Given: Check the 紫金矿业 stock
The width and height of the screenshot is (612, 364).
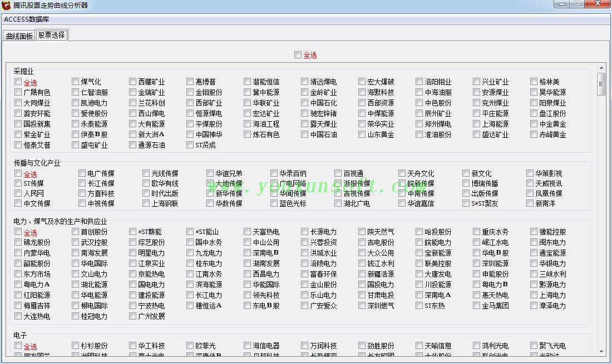Looking at the screenshot, I should point(18,134).
